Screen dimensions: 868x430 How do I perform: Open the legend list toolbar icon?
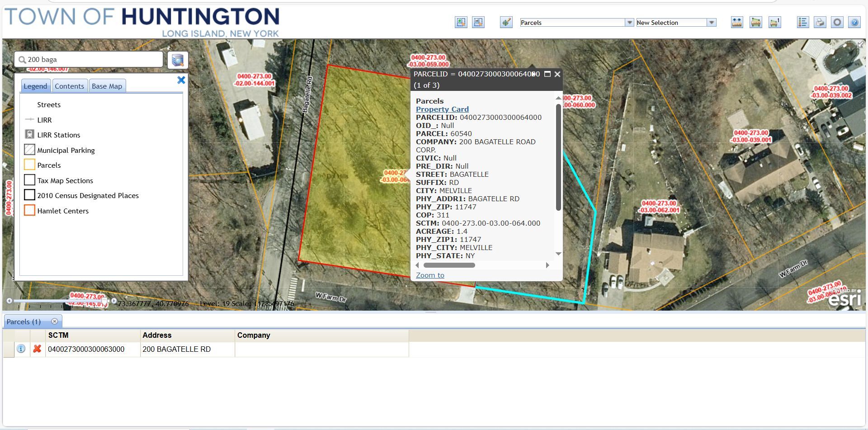(x=802, y=22)
